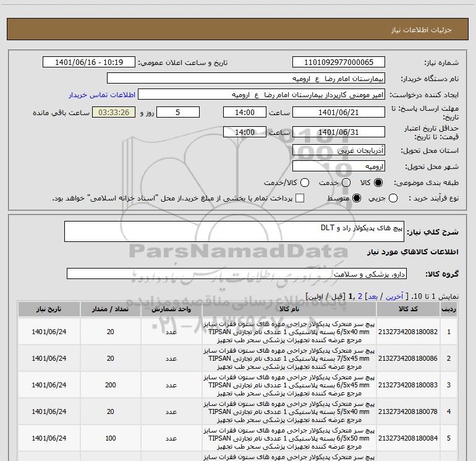Select the کالا/خدمت radio button

coord(305,183)
